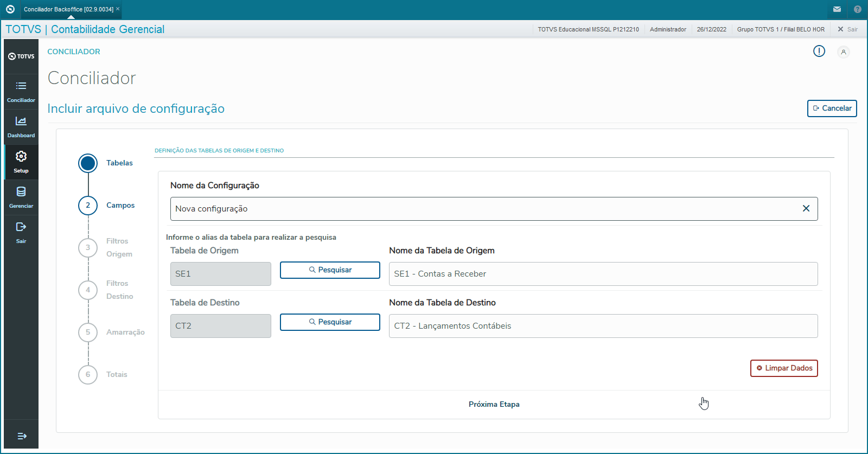Click the Tabela de Destino CT2 field
The width and height of the screenshot is (868, 454).
[x=221, y=326]
